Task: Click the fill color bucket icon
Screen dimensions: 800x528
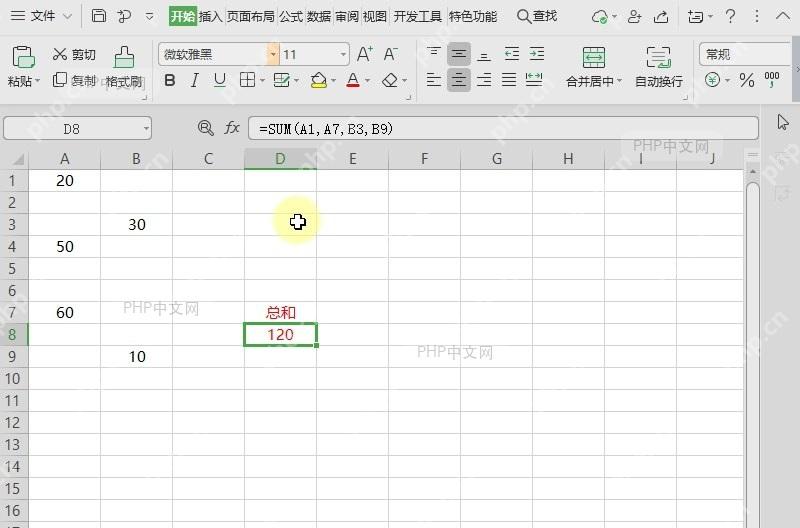Action: (319, 80)
